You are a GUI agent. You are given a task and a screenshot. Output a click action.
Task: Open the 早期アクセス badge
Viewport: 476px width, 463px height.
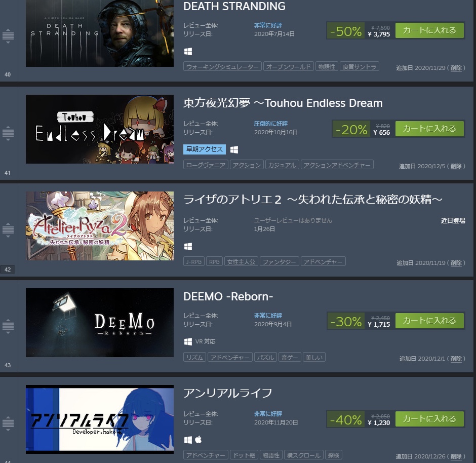click(205, 149)
